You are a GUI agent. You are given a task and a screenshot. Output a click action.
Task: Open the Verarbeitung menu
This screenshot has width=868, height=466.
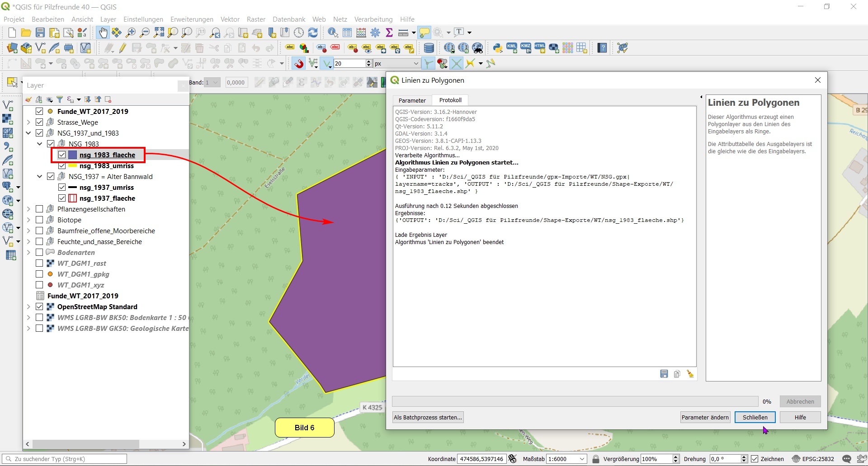coord(373,19)
